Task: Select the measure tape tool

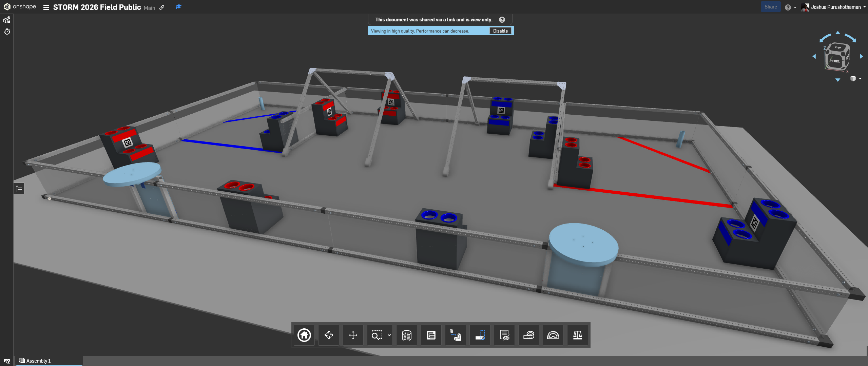Action: point(528,335)
